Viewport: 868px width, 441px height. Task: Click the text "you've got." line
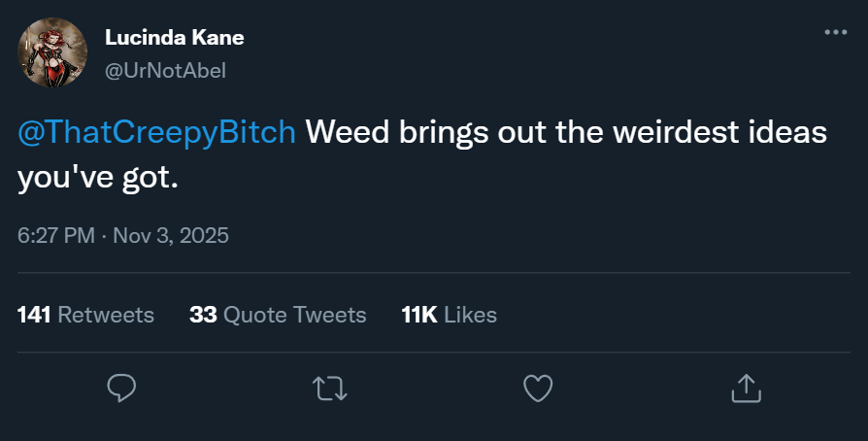pos(99,178)
